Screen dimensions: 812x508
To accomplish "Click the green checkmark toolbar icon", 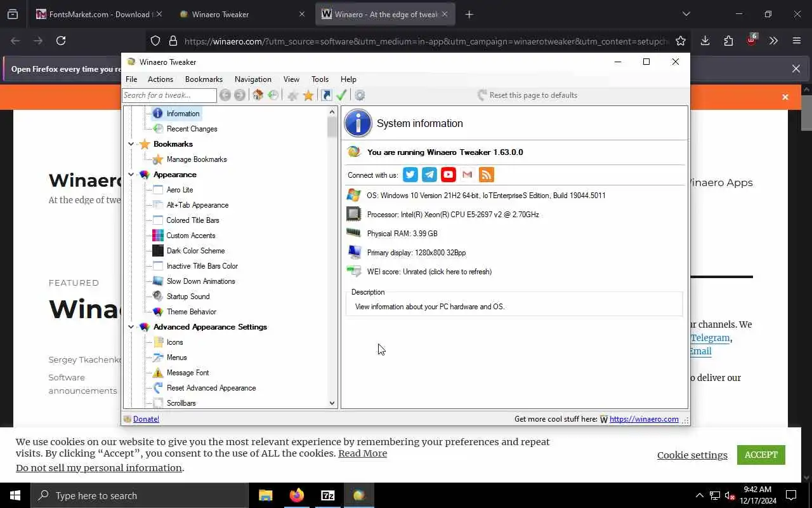I will pos(341,95).
